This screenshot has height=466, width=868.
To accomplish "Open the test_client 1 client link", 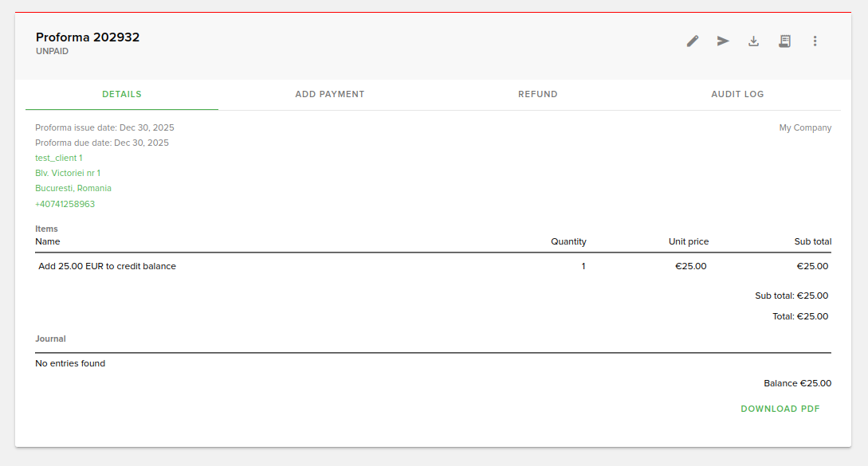I will point(58,158).
